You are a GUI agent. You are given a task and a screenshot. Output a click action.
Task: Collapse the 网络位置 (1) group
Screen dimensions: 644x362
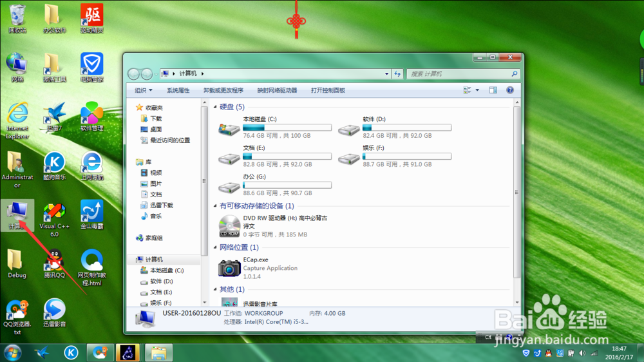(x=215, y=247)
